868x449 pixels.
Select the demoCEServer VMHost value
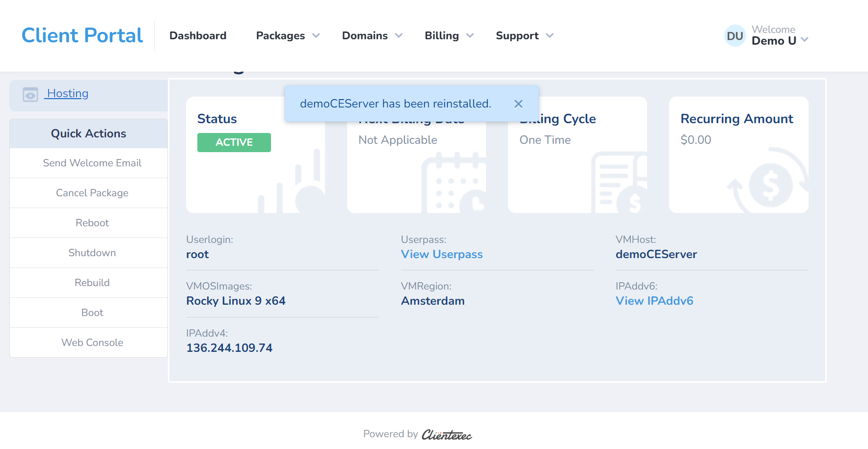[x=656, y=254]
